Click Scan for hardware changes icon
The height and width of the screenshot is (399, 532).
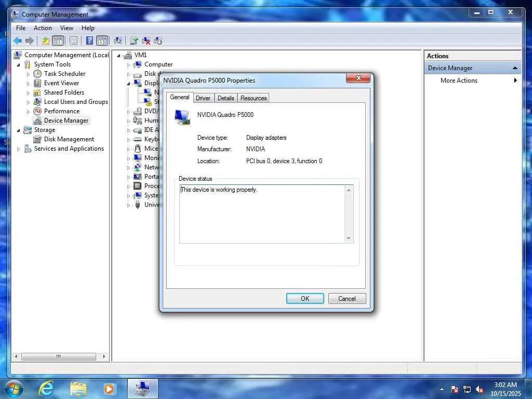click(x=118, y=41)
